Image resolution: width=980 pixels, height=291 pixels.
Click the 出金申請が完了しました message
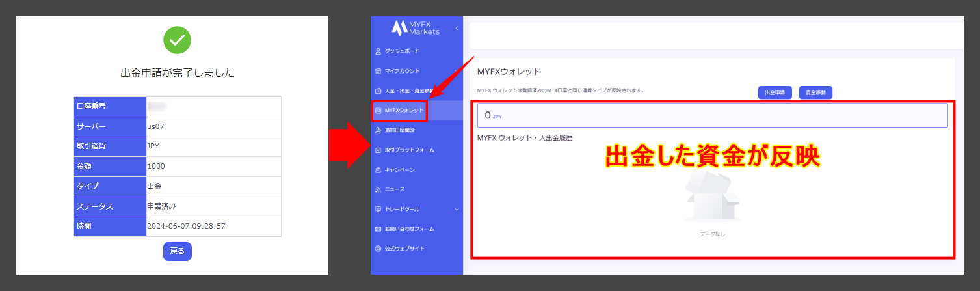[x=178, y=74]
